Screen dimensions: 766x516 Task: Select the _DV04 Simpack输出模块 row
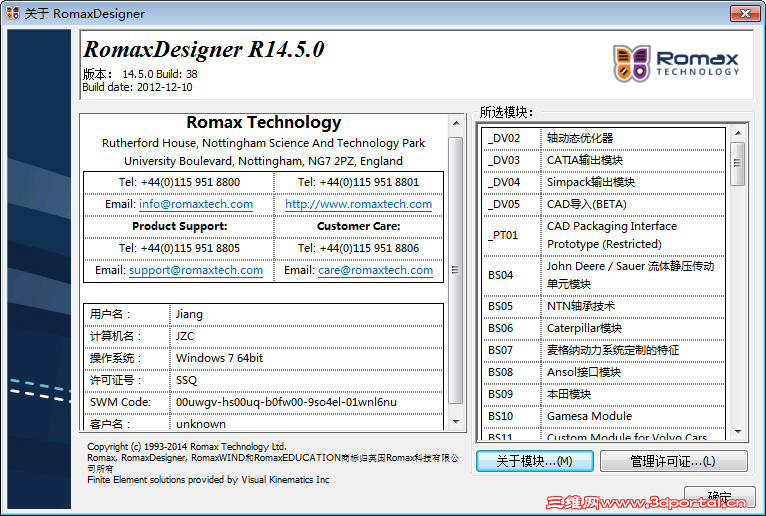[604, 182]
